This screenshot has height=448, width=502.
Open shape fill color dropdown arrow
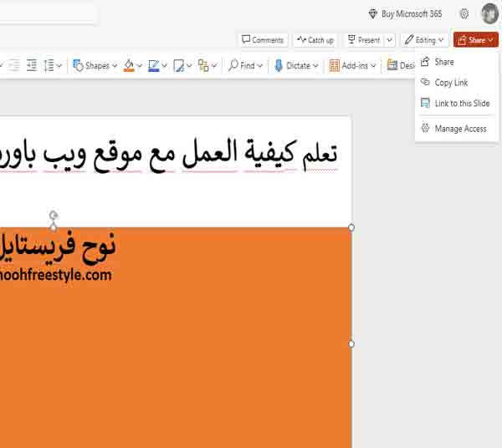[x=139, y=65]
